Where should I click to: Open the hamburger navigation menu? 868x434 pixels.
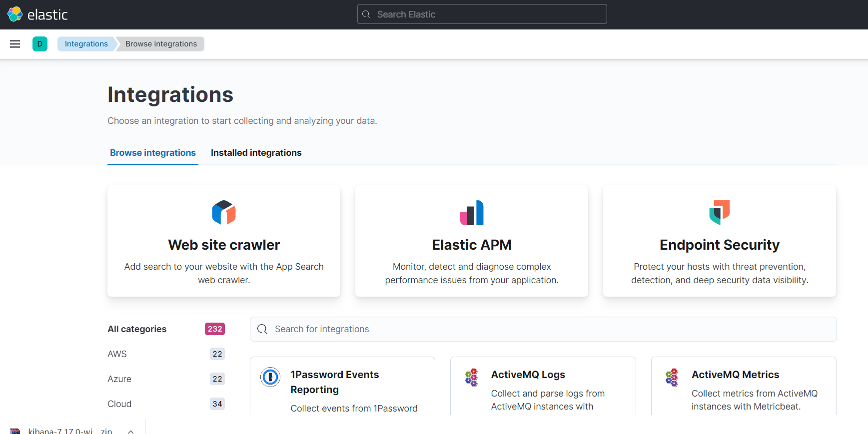pyautogui.click(x=15, y=44)
